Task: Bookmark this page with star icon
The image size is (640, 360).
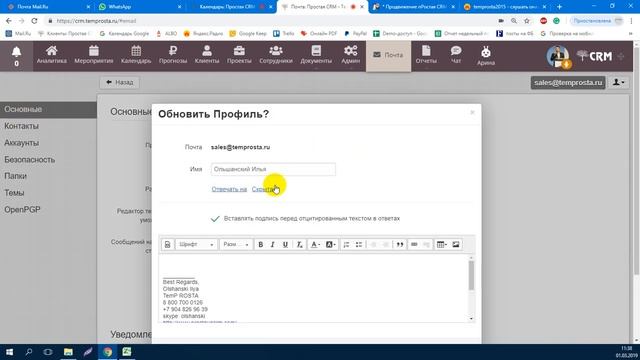Action: [527, 21]
